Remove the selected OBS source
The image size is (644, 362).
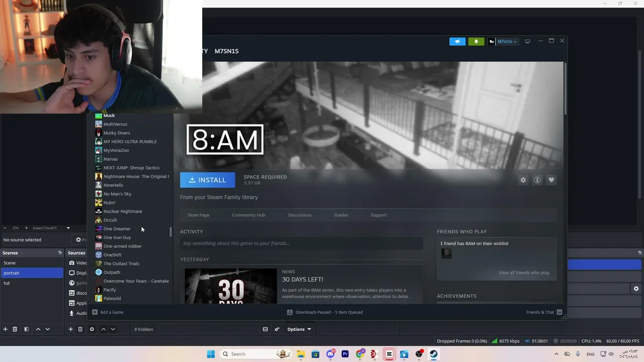point(80,329)
